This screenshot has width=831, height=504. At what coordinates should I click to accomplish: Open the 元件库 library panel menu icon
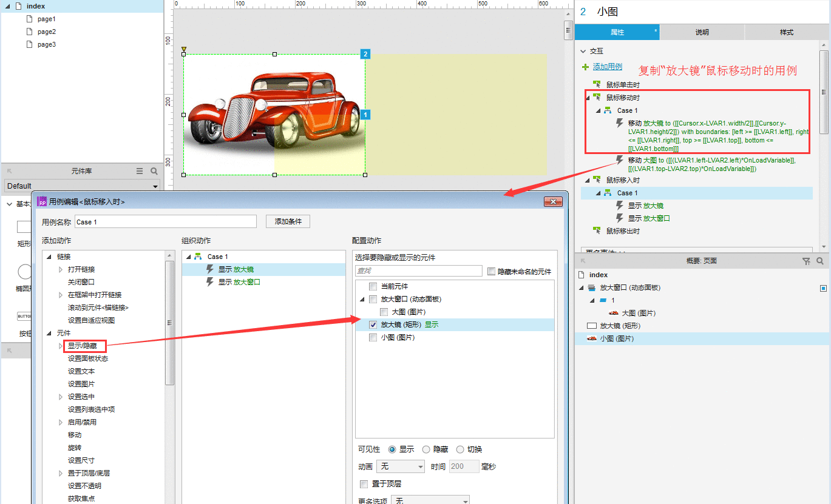pos(140,172)
